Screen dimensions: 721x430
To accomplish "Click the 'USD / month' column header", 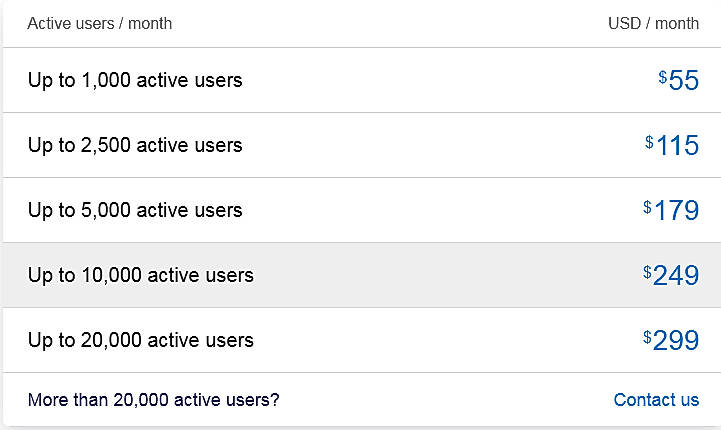I will [653, 23].
